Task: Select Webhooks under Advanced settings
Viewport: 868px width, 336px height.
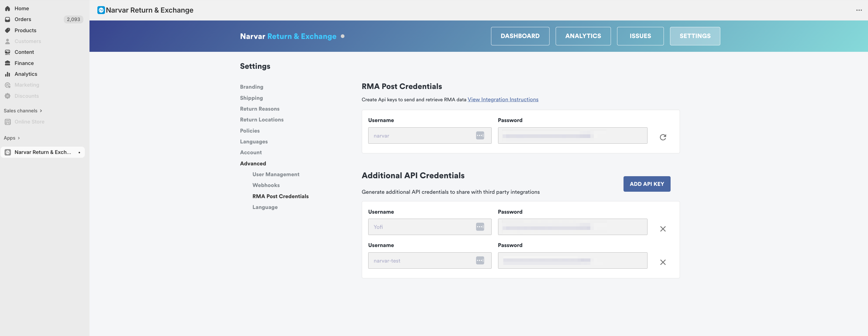Action: [266, 185]
